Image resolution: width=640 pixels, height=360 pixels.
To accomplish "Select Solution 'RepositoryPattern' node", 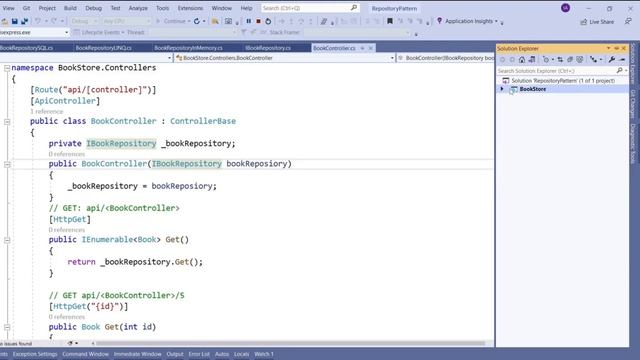I will [563, 81].
